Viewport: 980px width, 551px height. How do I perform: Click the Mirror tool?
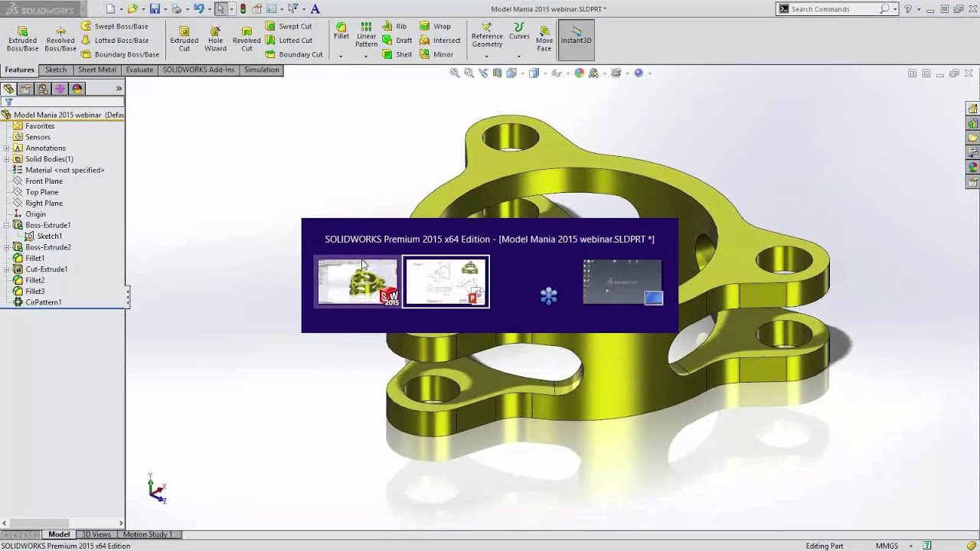(x=436, y=54)
